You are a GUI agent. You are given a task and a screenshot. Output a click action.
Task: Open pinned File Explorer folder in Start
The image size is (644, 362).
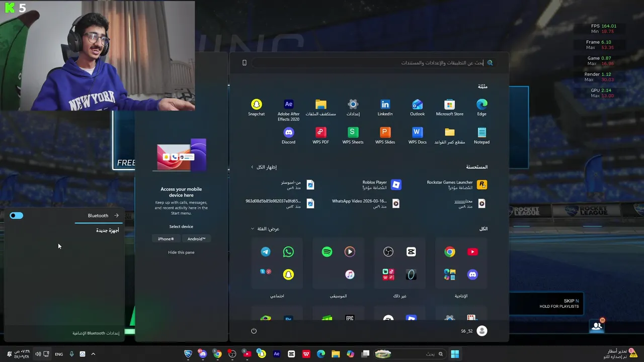[x=320, y=108]
